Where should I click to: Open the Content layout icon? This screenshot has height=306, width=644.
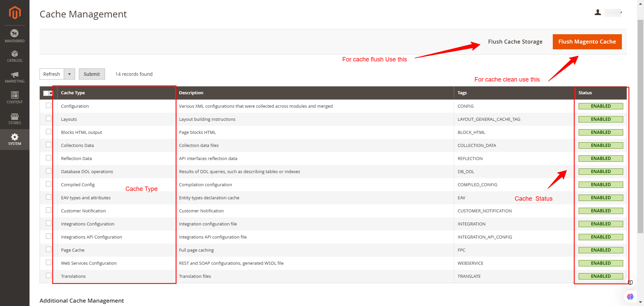[14, 95]
